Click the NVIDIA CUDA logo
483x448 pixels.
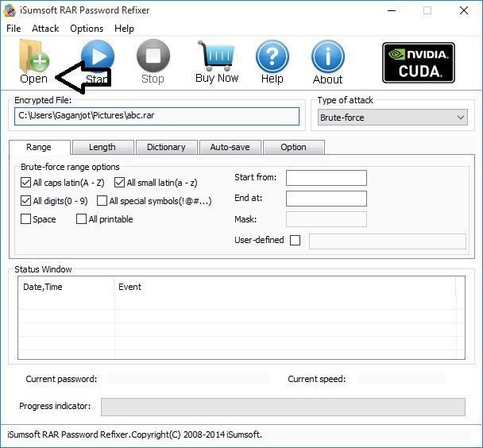click(419, 63)
